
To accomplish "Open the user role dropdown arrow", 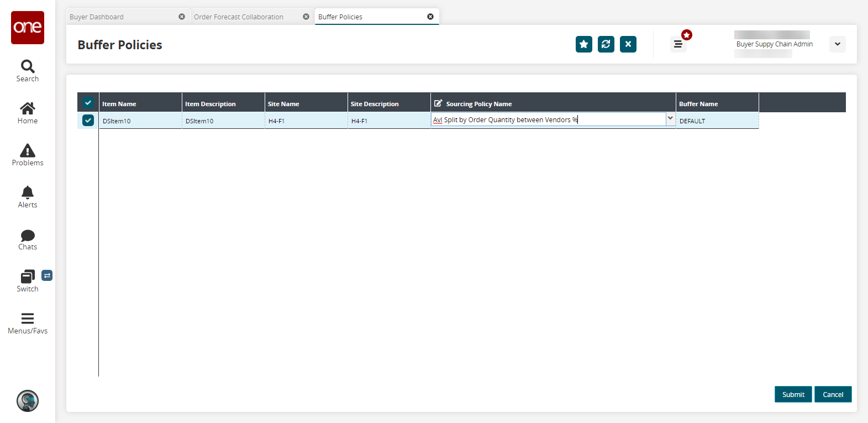I will (838, 44).
